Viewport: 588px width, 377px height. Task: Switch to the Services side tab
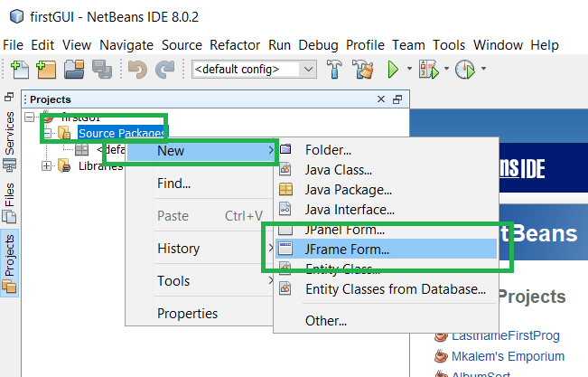(9, 141)
